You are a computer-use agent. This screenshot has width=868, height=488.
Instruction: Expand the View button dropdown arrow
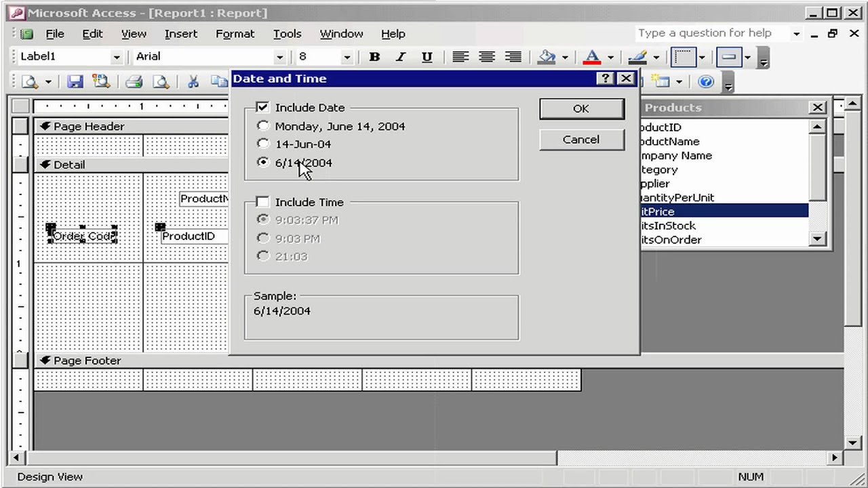pyautogui.click(x=48, y=83)
